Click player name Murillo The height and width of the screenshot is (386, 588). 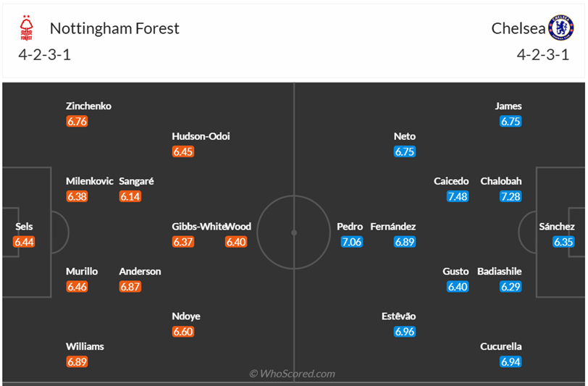click(x=82, y=271)
